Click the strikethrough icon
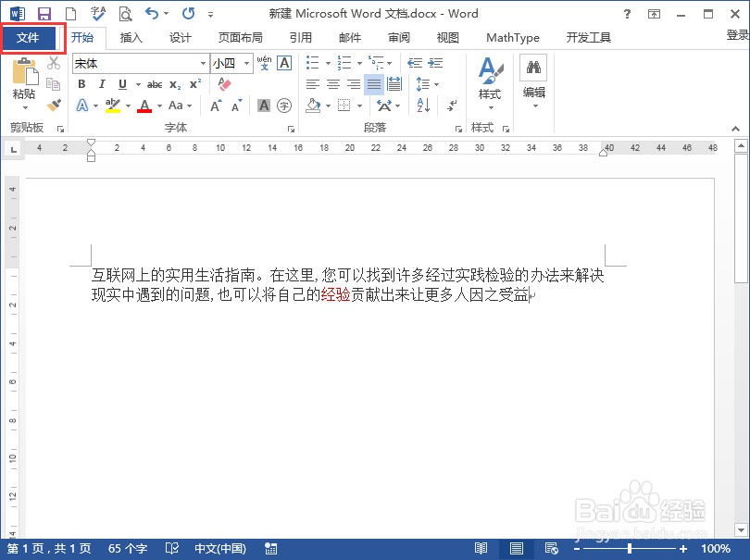Screen dimensions: 750x560 156,83
